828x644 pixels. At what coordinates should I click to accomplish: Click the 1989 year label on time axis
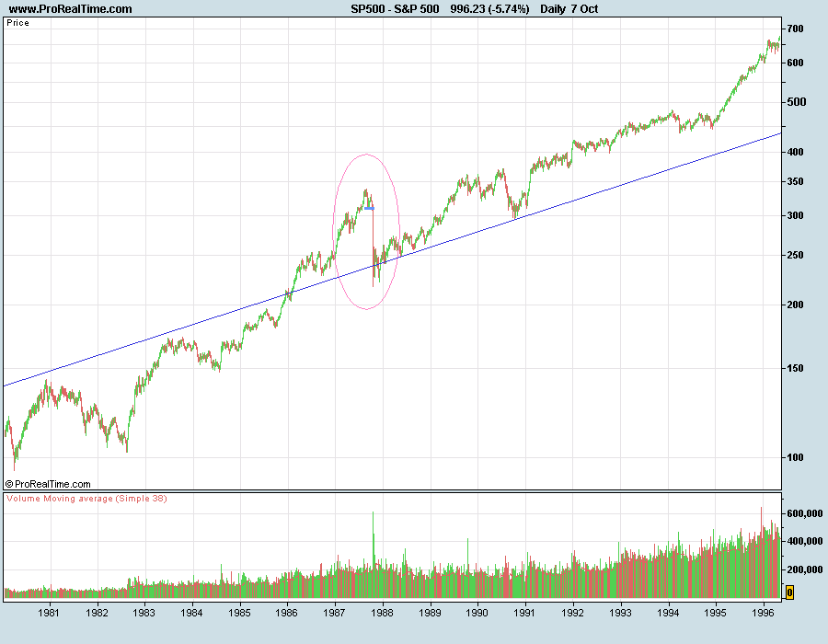coord(430,613)
